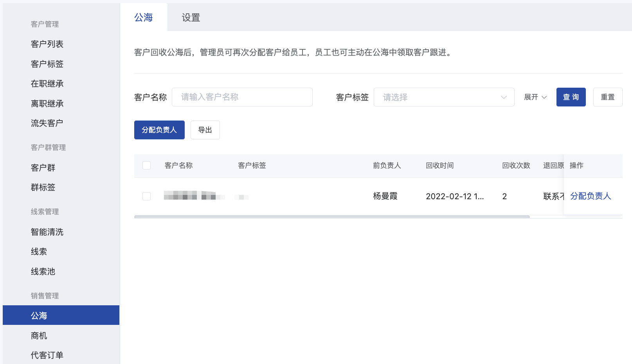Screen dimensions: 632x364
Task: Open 在职继承 sidebar item
Action: pos(47,84)
